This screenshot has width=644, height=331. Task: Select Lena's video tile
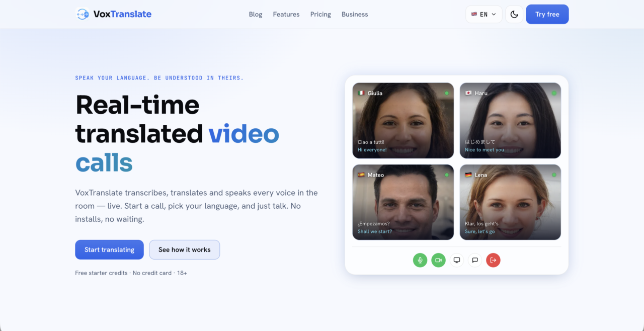click(x=510, y=202)
